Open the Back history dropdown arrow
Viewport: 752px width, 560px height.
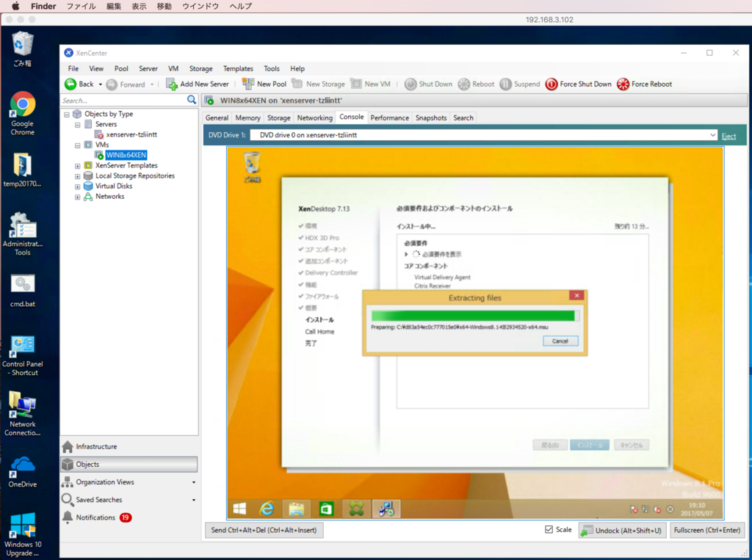(x=100, y=84)
